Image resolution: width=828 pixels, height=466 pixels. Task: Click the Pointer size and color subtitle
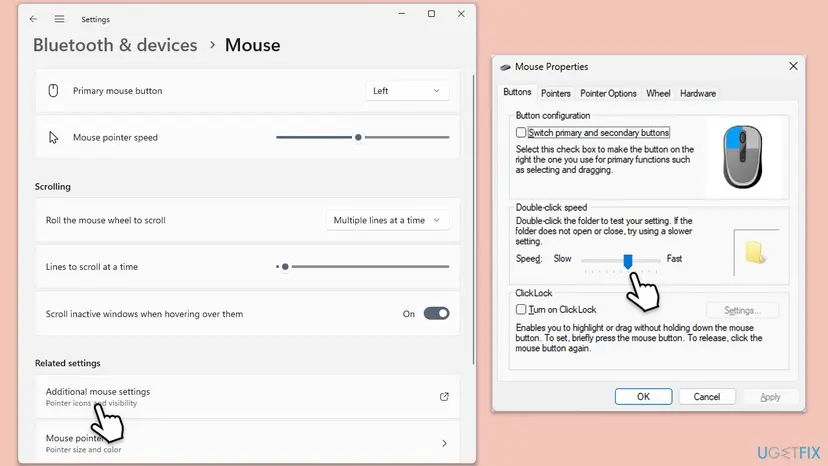point(83,450)
